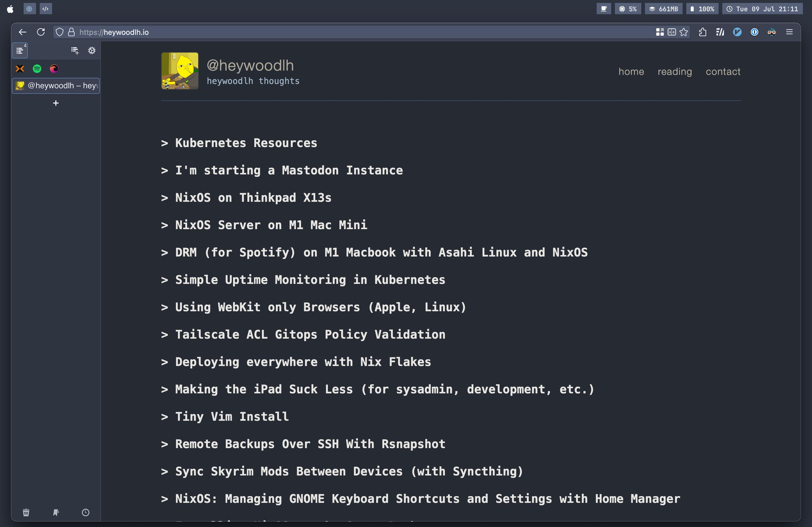This screenshot has height=527, width=812.
Task: Open the 1Password extension
Action: click(x=754, y=32)
